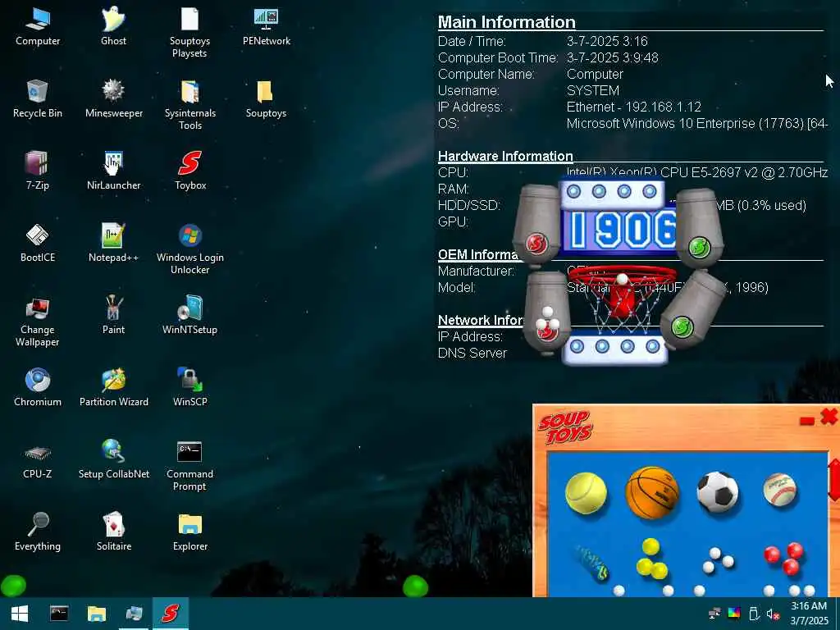The height and width of the screenshot is (630, 840).
Task: Select the yellow balls cluster in toybox
Action: (651, 559)
